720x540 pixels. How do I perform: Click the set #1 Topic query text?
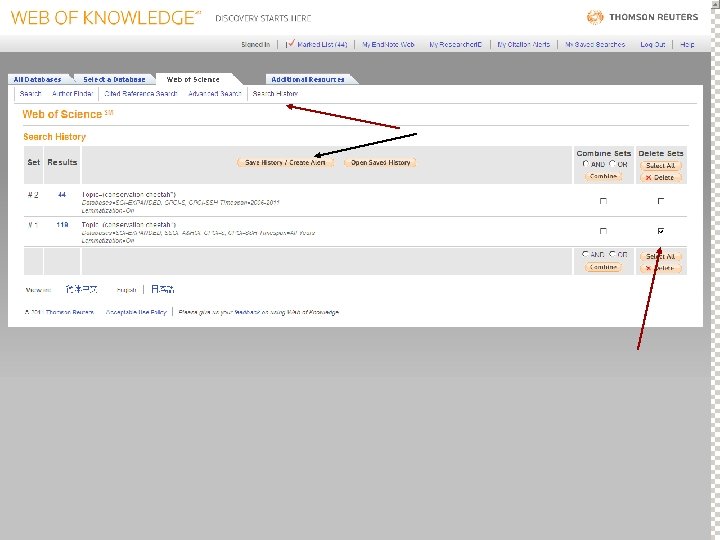[129, 225]
